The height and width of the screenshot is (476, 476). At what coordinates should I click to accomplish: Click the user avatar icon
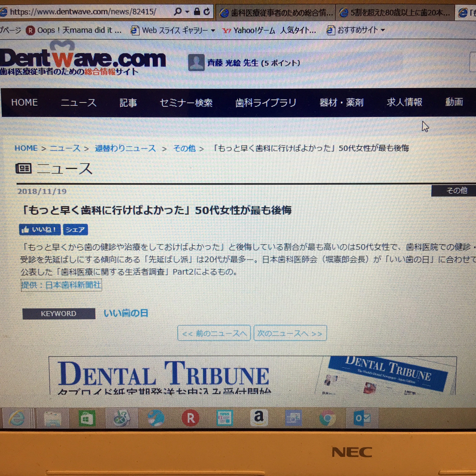coord(196,63)
